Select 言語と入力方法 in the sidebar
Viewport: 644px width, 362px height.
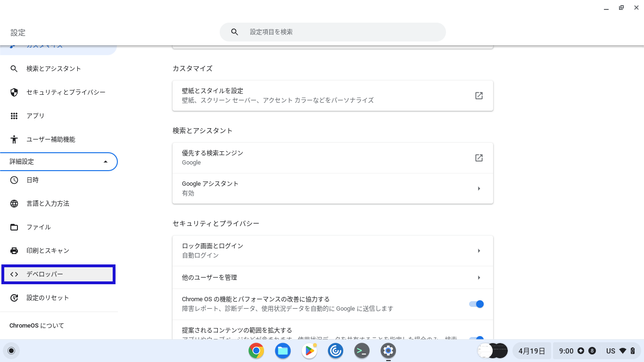[x=48, y=204]
